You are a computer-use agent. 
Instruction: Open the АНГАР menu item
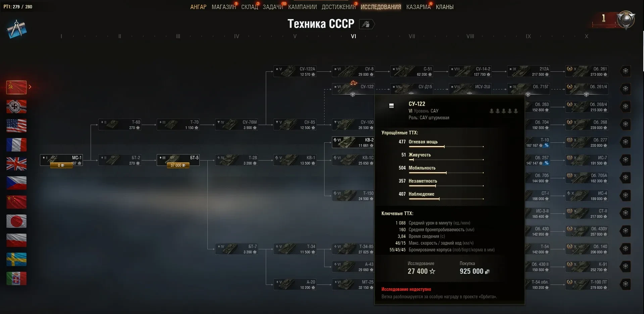198,7
